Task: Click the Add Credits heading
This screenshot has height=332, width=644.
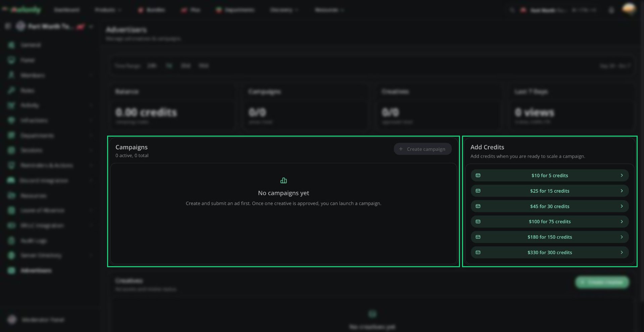Action: tap(487, 147)
